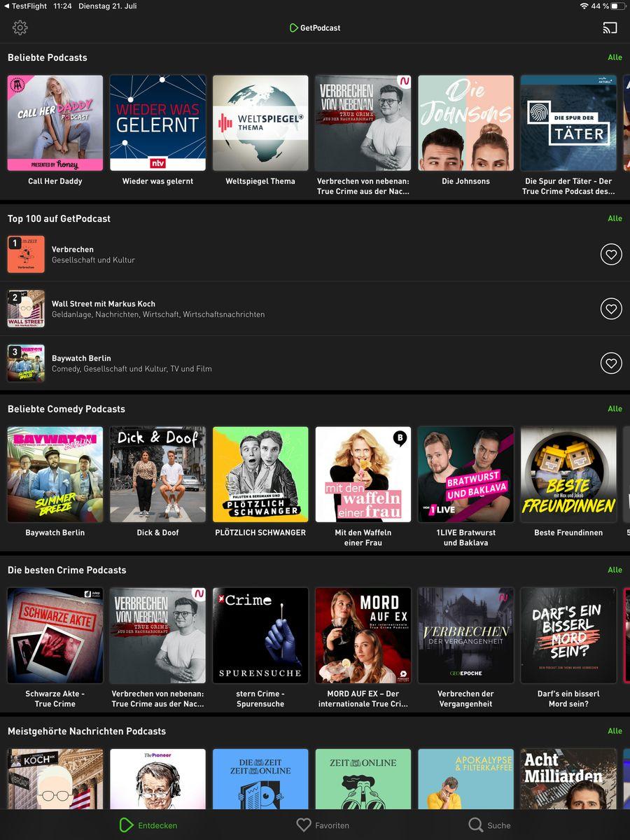The width and height of the screenshot is (630, 840).
Task: Favorite the Verbrechen podcast heart
Action: (x=611, y=255)
